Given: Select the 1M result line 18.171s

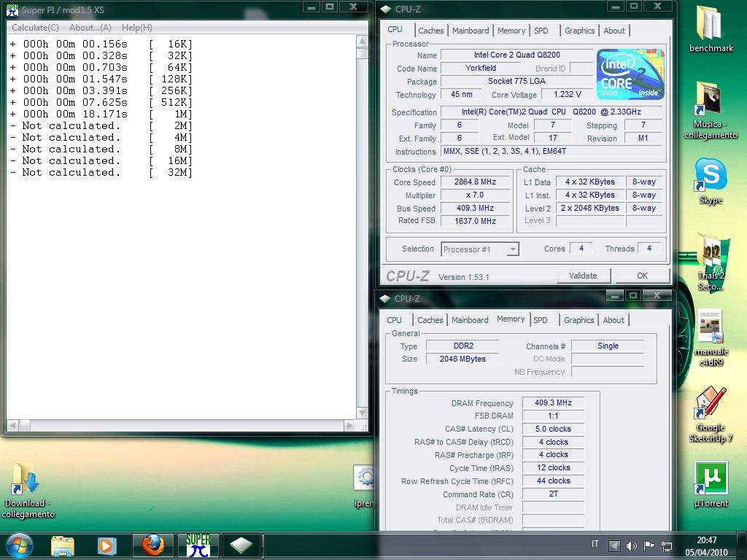Looking at the screenshot, I should (x=101, y=114).
